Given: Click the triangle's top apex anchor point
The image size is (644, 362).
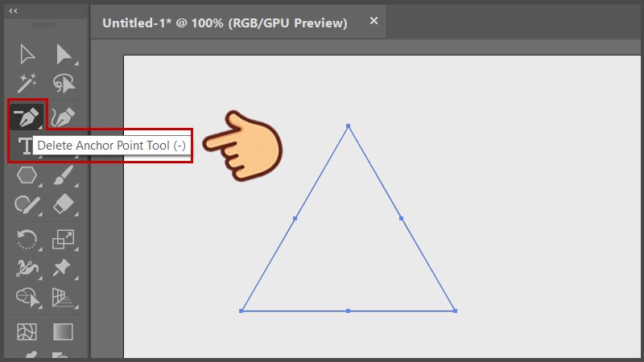Looking at the screenshot, I should coord(349,126).
